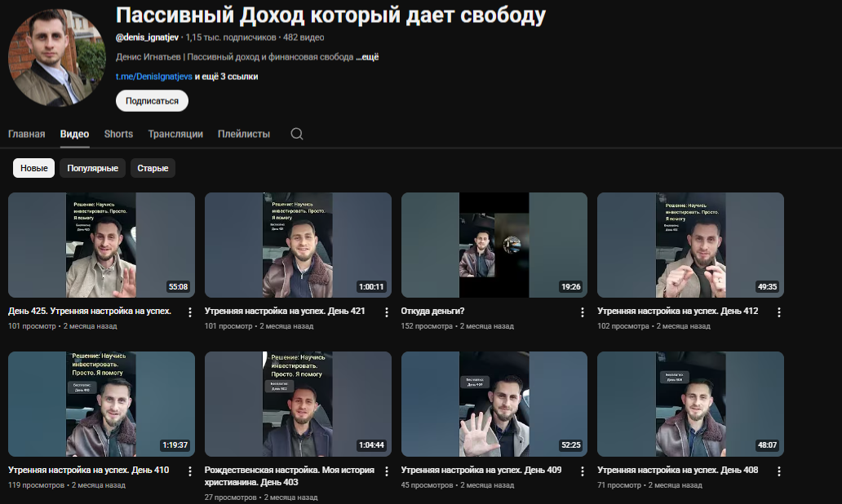Image resolution: width=842 pixels, height=504 pixels.
Task: Open the t.me/DenisIgnatjevs link
Action: click(154, 76)
